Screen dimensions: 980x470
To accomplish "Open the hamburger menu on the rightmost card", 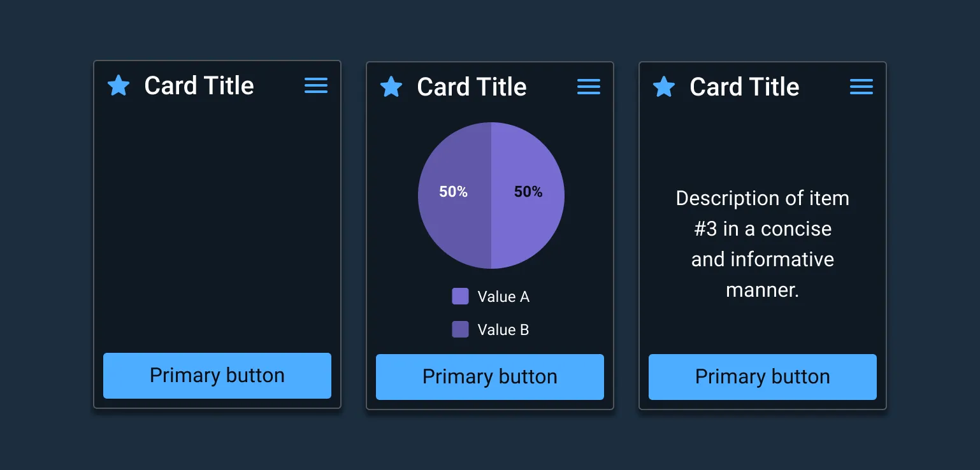I will [x=861, y=87].
